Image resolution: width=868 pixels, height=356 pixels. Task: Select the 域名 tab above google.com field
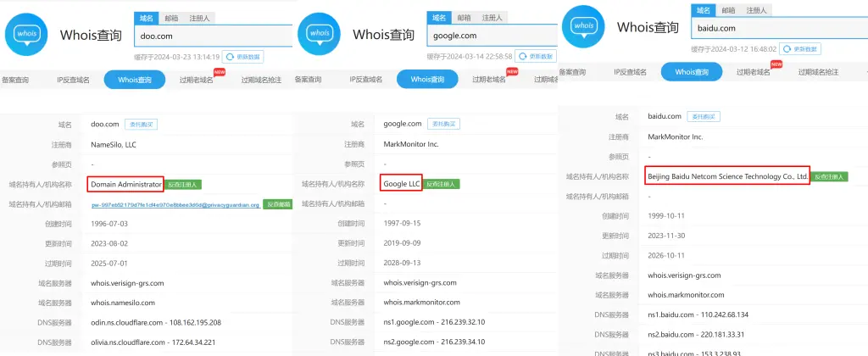(440, 18)
